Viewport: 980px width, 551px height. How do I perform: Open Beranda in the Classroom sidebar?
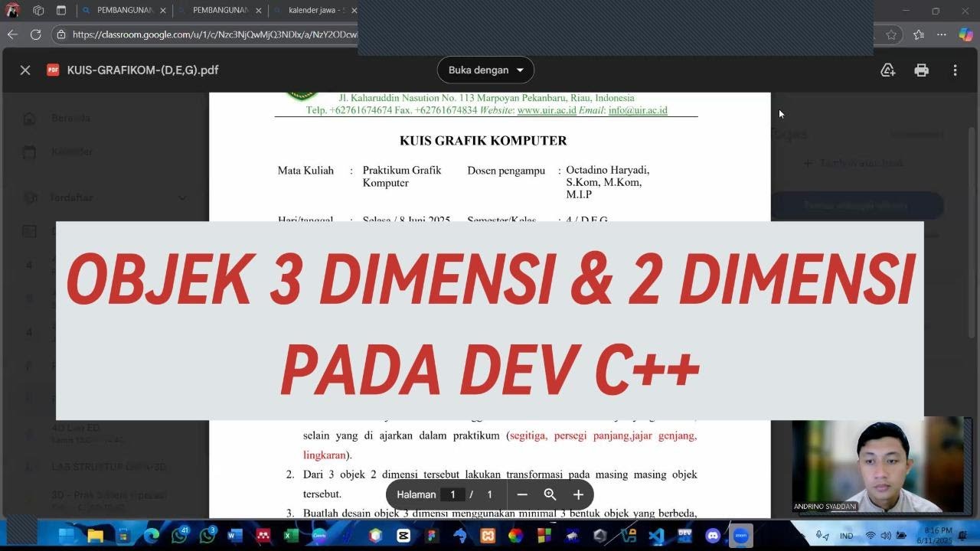(x=70, y=118)
